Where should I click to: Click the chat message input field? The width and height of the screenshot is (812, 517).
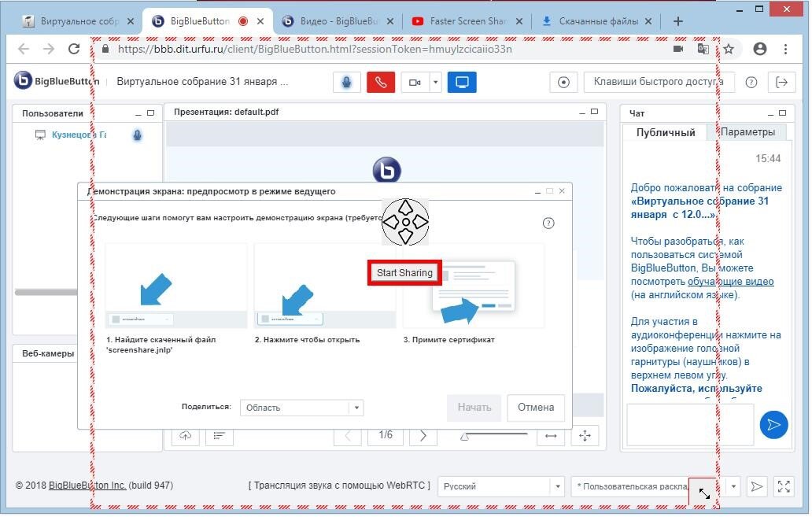tap(690, 425)
